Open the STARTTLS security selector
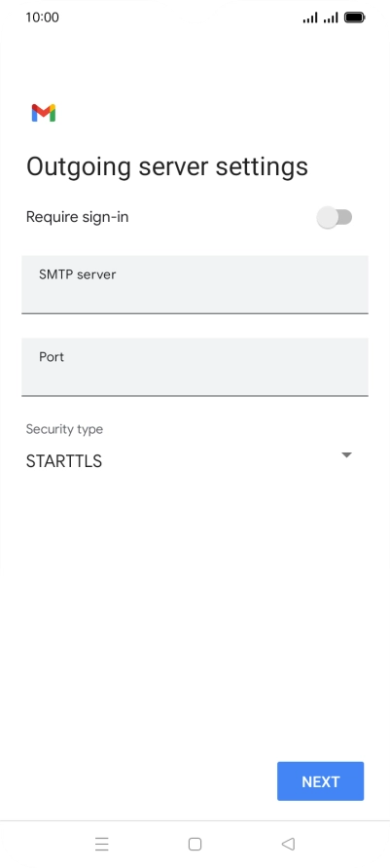 point(190,460)
